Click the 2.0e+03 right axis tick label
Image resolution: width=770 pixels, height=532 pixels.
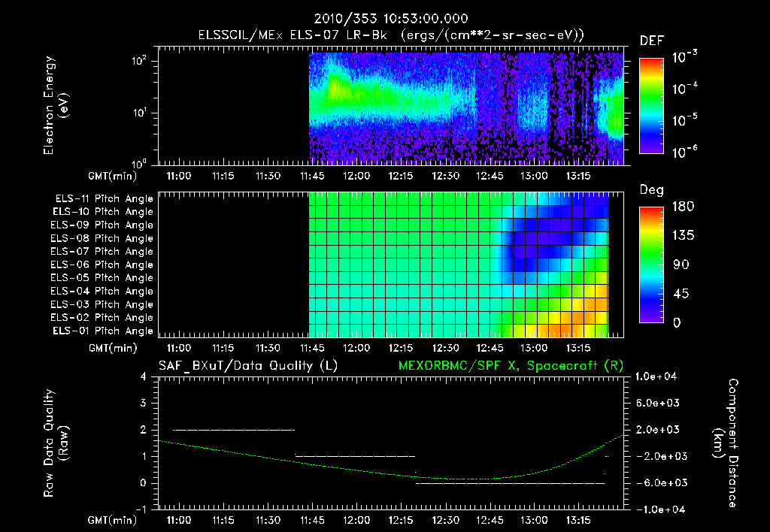pos(657,430)
